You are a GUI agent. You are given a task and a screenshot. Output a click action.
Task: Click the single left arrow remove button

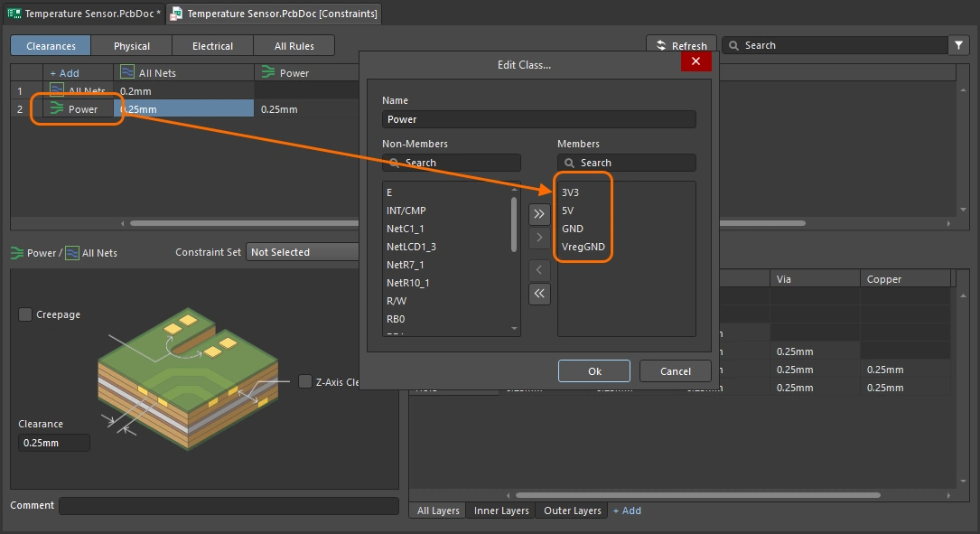pos(539,269)
